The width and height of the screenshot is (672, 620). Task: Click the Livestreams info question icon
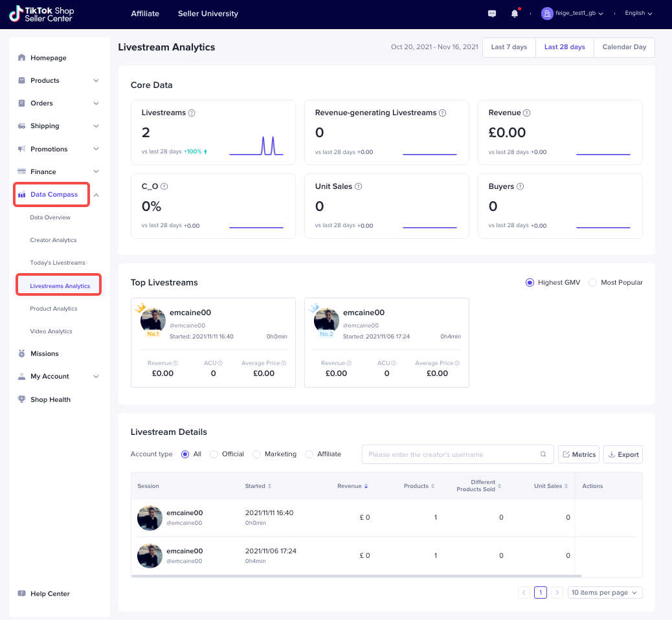(192, 113)
